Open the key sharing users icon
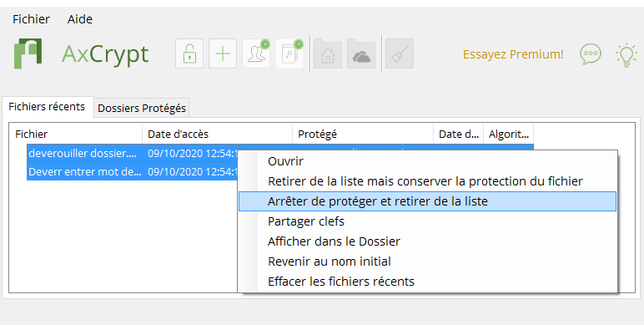This screenshot has width=644, height=325. click(x=256, y=54)
